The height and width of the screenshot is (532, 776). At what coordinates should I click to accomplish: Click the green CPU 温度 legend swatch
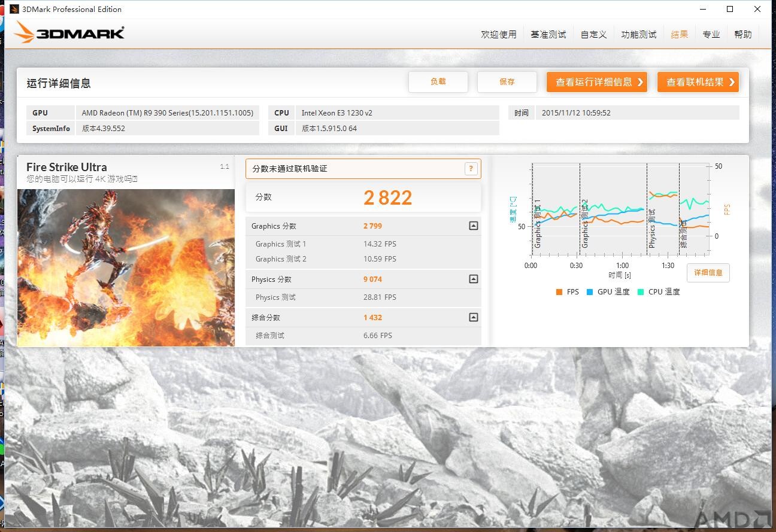[641, 292]
